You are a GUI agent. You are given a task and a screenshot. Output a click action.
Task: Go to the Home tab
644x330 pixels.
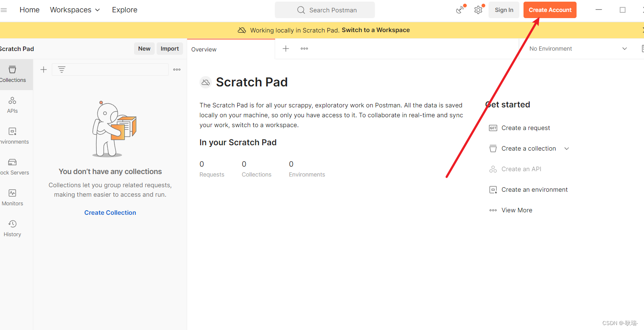pos(30,10)
